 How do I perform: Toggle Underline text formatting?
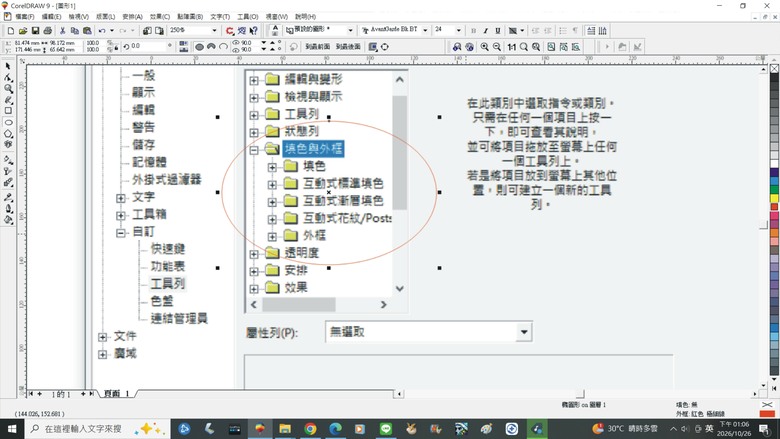click(497, 31)
